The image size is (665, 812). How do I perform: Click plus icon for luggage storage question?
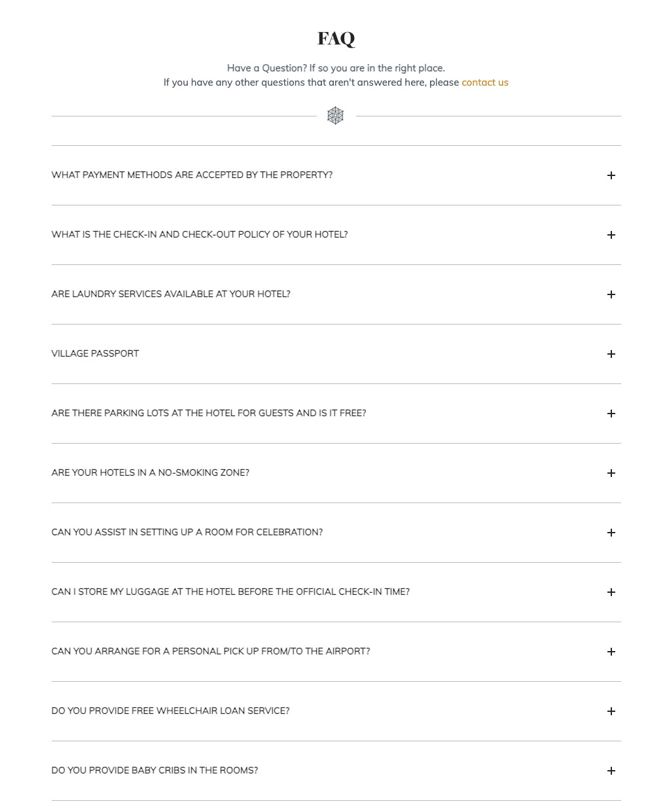click(611, 592)
